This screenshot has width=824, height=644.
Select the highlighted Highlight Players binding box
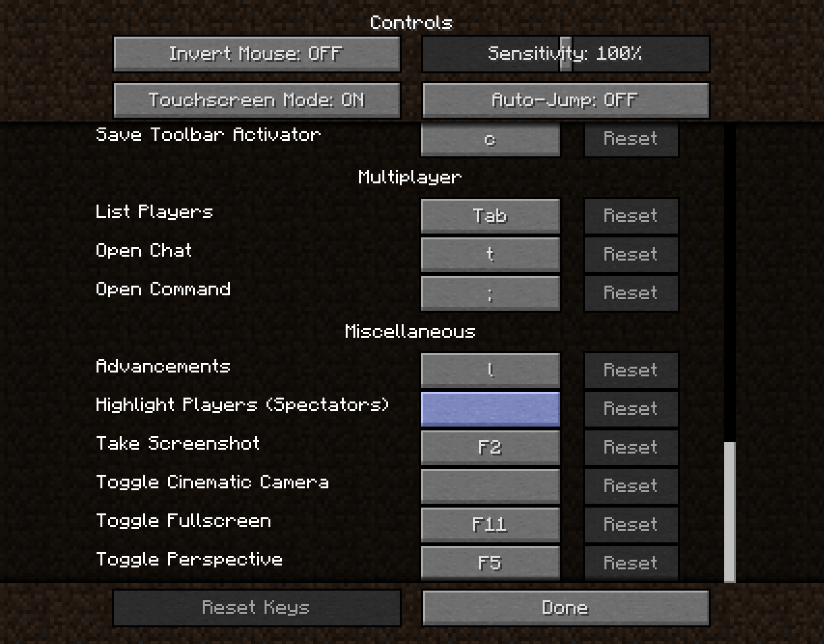pyautogui.click(x=491, y=409)
